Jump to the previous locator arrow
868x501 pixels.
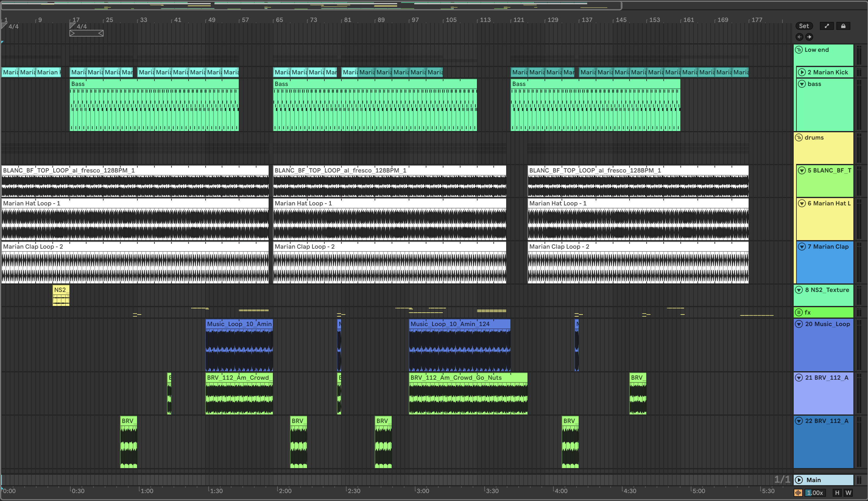(799, 37)
